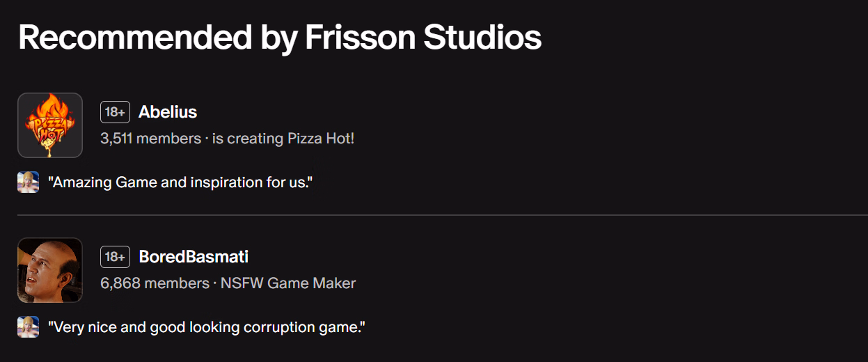Select the "Very nice and good looking" quote
The width and height of the screenshot is (868, 362).
pyautogui.click(x=207, y=326)
